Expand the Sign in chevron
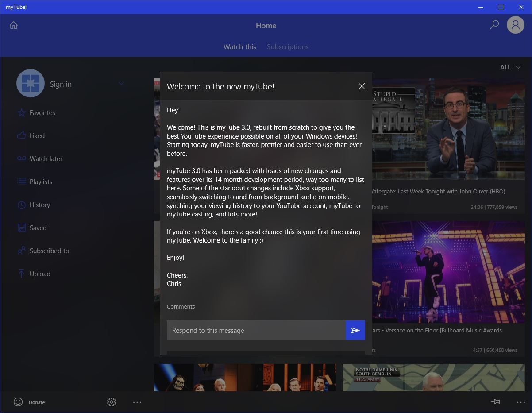The height and width of the screenshot is (413, 532). tap(121, 83)
